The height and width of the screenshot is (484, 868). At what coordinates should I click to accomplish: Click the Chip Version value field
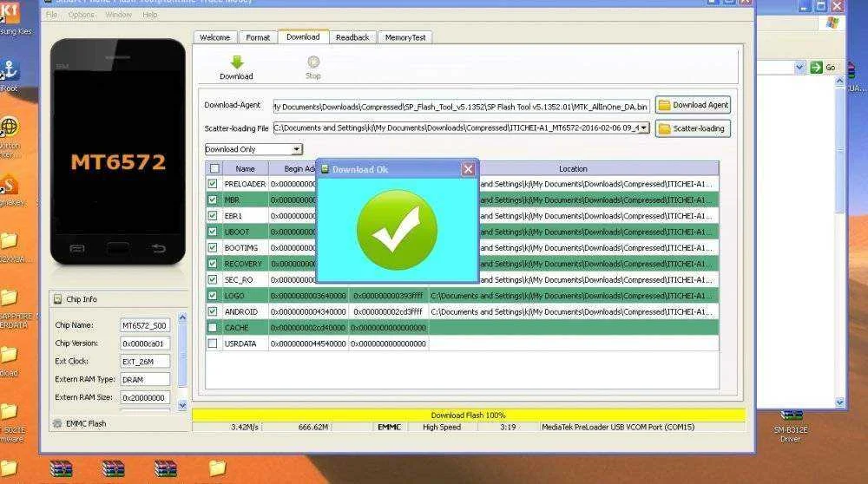pyautogui.click(x=144, y=343)
